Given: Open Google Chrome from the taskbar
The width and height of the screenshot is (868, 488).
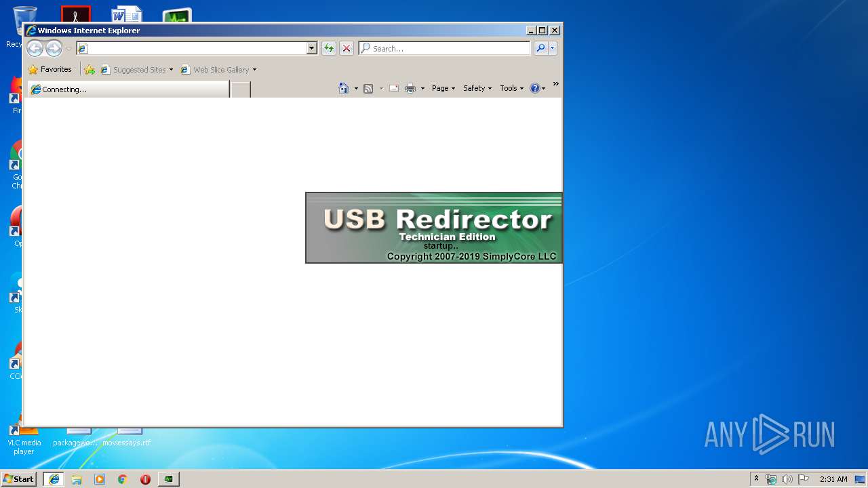Looking at the screenshot, I should coord(122,479).
